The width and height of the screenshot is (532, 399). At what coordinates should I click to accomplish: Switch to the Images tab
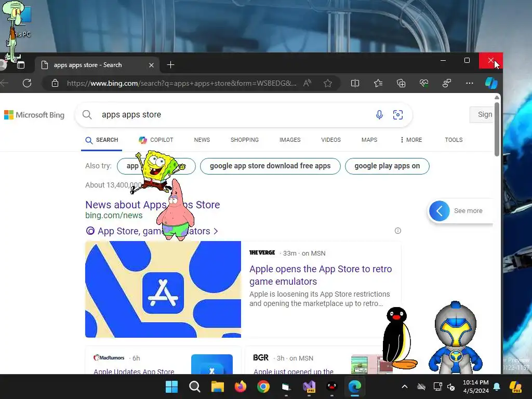290,140
